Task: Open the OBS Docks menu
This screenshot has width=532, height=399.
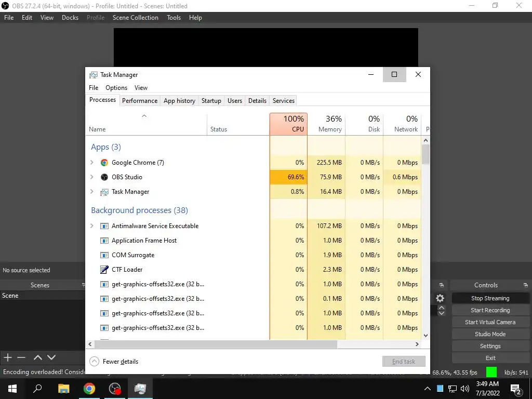Action: pyautogui.click(x=70, y=18)
